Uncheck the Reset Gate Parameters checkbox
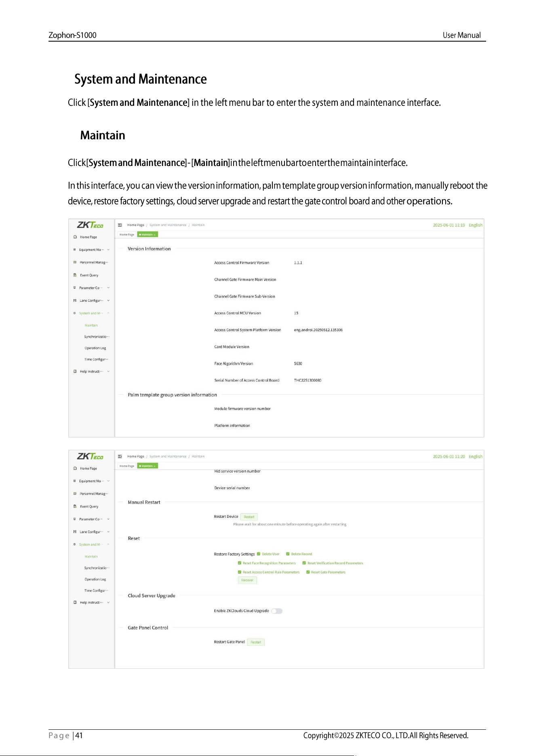The image size is (535, 756). click(x=308, y=572)
